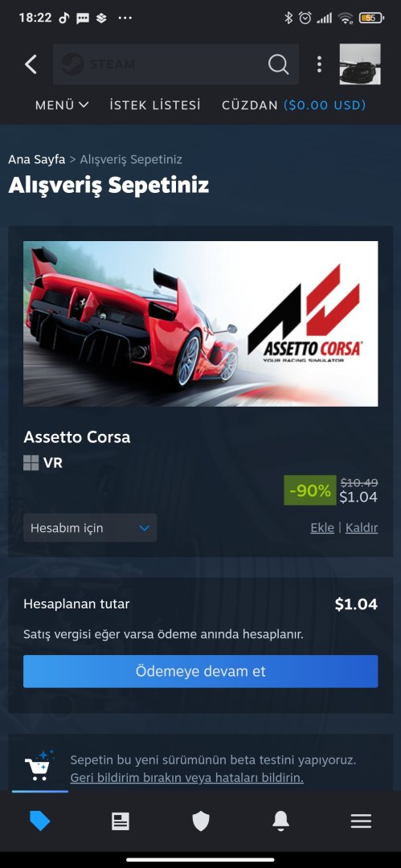Open CÜZDAN wallet balance
401x868 pixels.
pyautogui.click(x=293, y=104)
